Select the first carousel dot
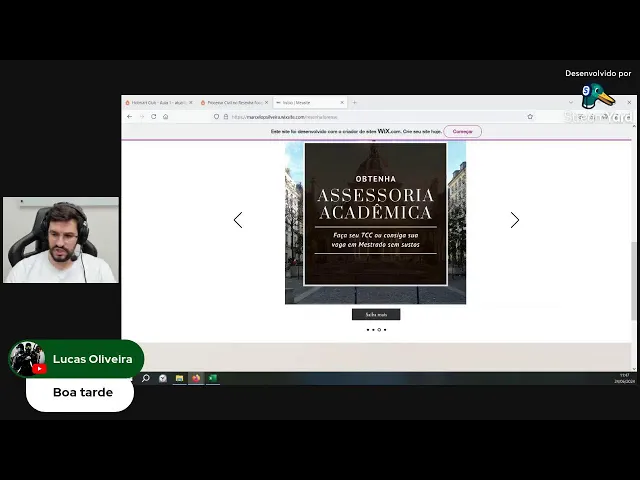The image size is (640, 480). click(368, 330)
